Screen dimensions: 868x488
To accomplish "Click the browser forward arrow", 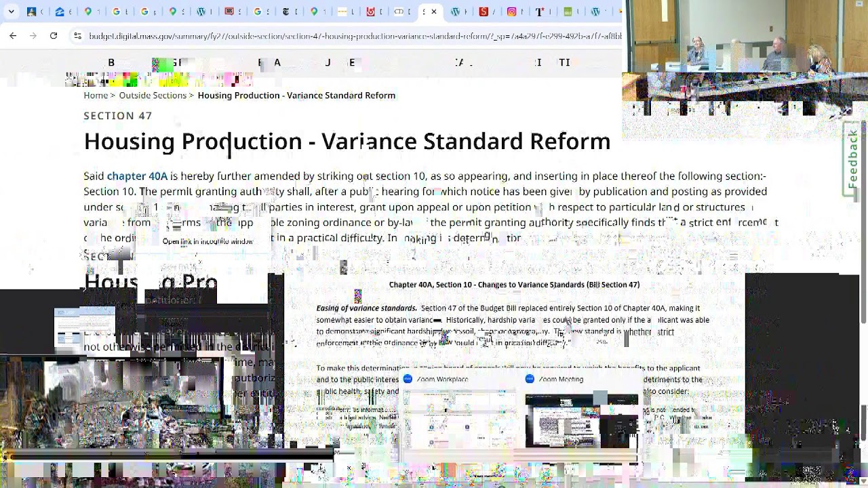I will pyautogui.click(x=33, y=35).
